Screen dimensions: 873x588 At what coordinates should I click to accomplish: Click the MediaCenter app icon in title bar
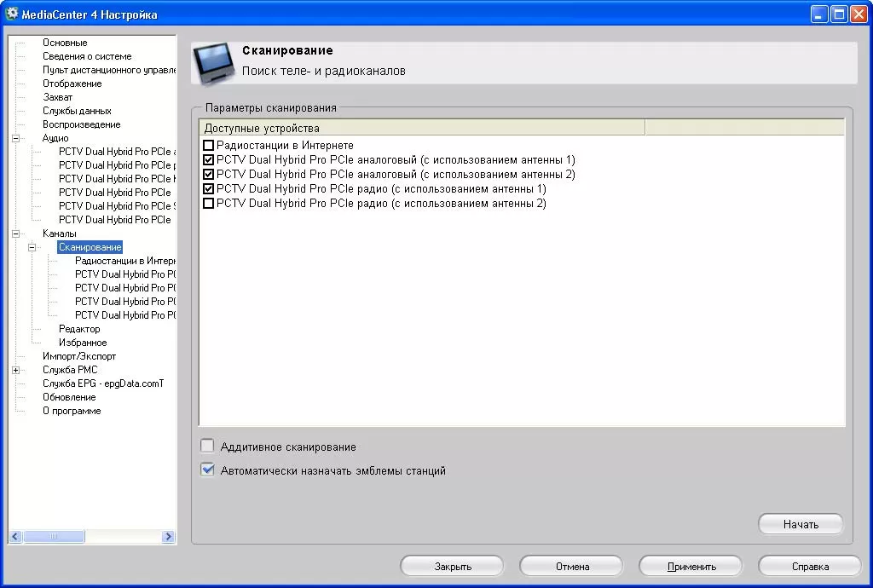(12, 14)
